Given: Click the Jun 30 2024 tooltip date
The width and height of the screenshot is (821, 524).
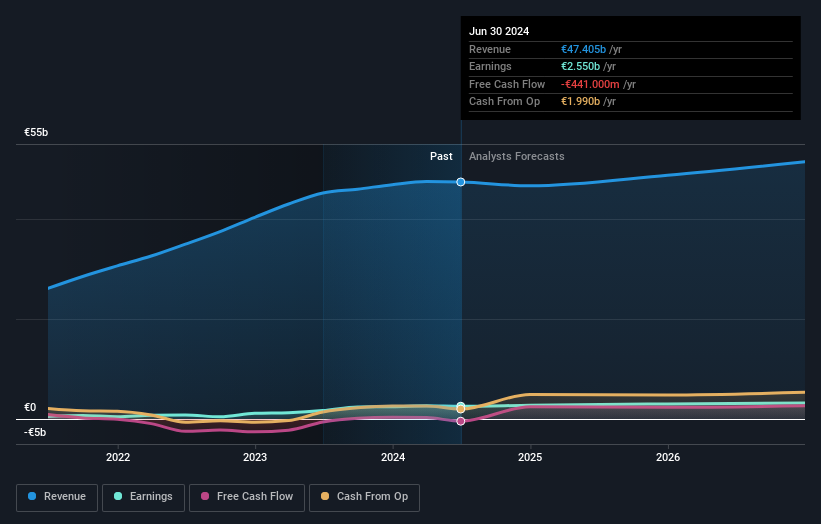Looking at the screenshot, I should [x=499, y=31].
